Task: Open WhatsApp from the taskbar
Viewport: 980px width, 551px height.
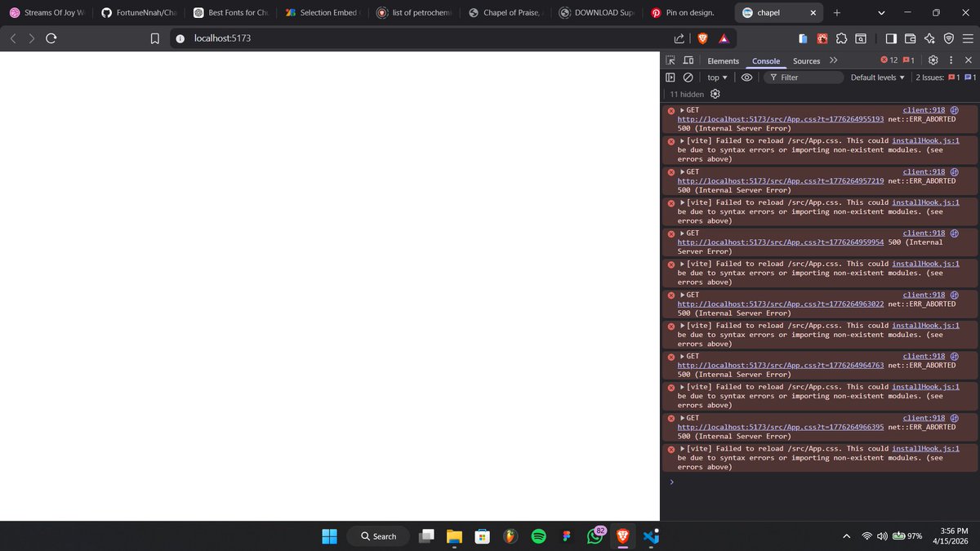Action: (595, 536)
